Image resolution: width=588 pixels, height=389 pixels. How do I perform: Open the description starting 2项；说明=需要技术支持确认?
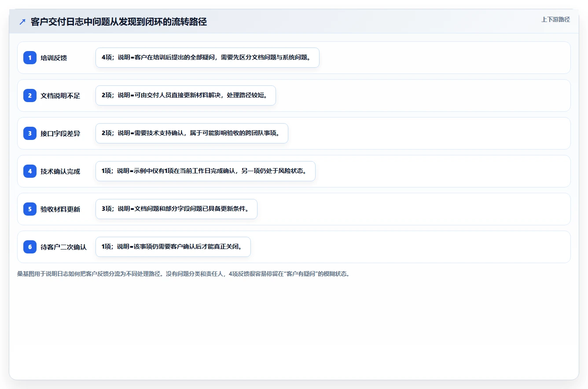pyautogui.click(x=192, y=133)
